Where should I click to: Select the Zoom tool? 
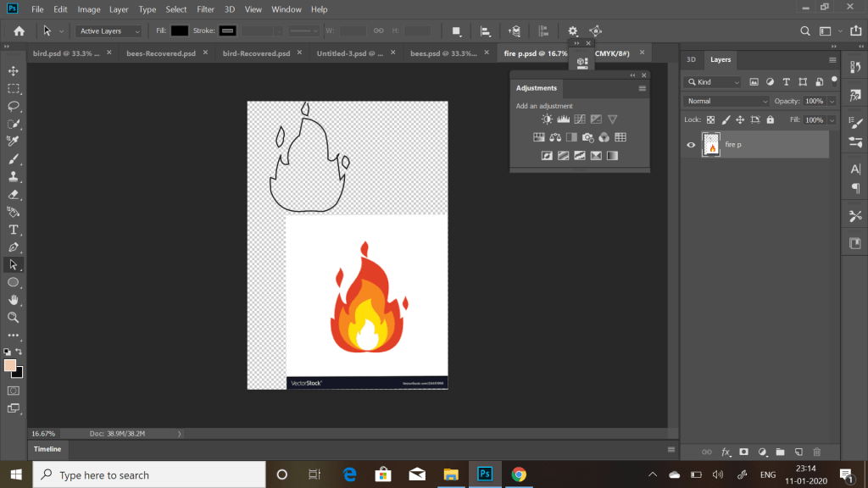[x=14, y=317]
